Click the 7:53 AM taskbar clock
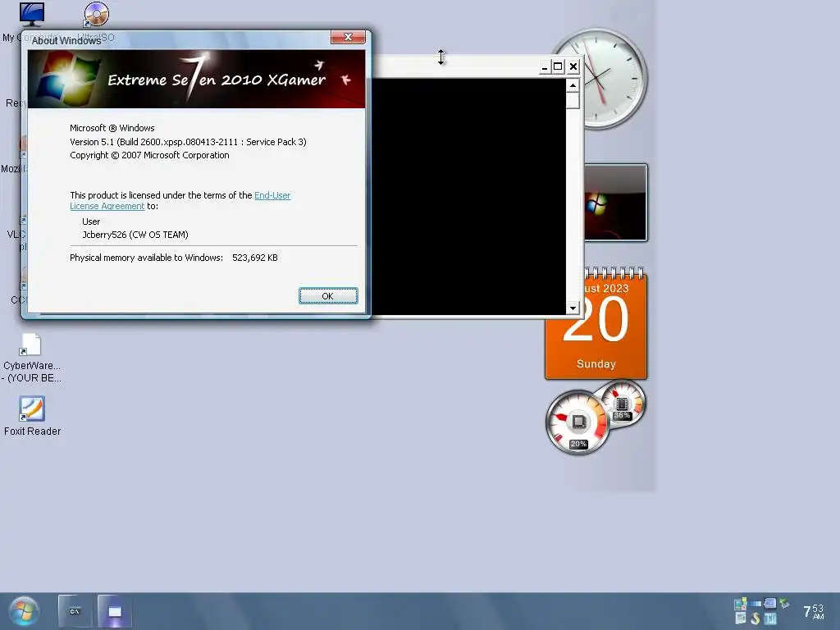 point(814,611)
